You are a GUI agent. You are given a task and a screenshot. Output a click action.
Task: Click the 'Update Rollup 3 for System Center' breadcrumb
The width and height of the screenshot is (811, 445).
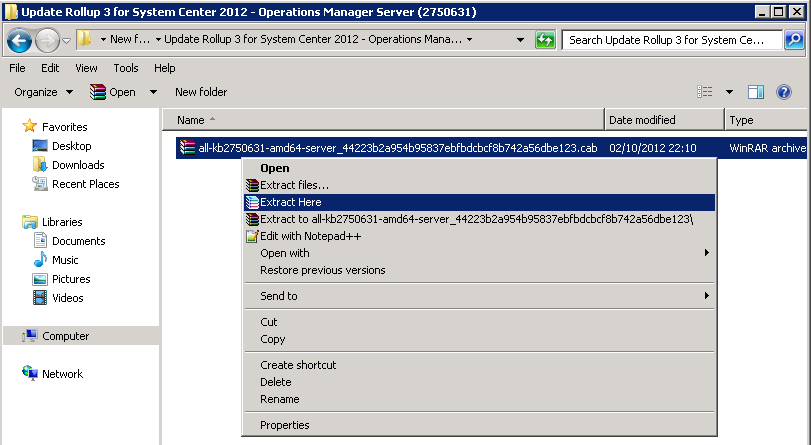(x=313, y=39)
